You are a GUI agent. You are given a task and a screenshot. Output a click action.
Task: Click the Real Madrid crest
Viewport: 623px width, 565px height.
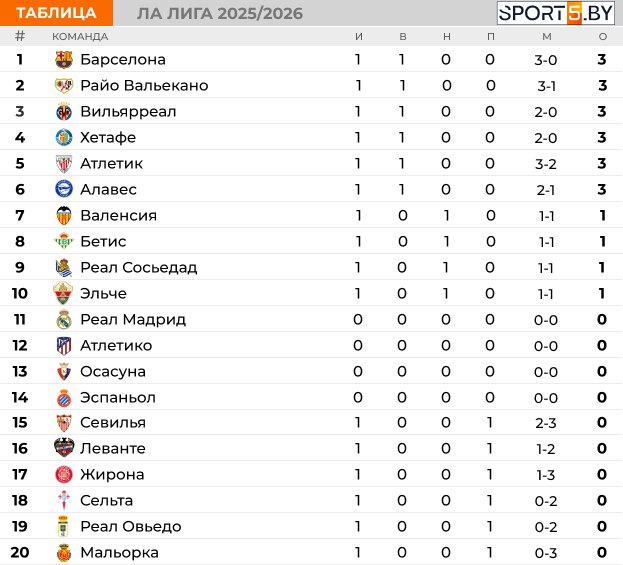pos(64,319)
